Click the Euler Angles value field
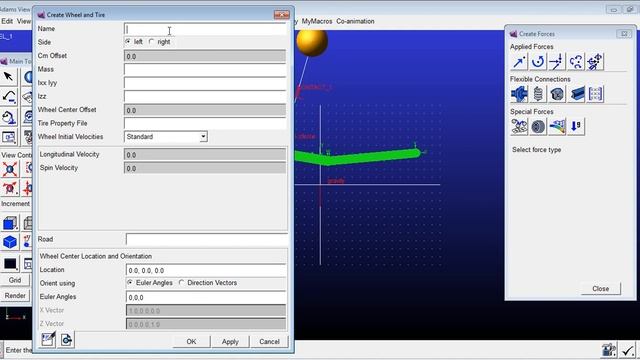Screen dimensions: 640x360 click(x=206, y=297)
